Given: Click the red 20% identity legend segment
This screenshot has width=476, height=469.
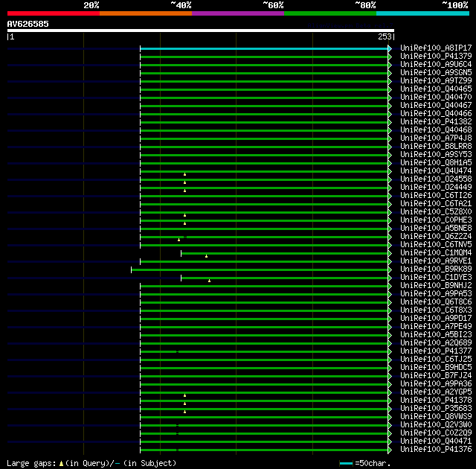Looking at the screenshot, I should [54, 13].
